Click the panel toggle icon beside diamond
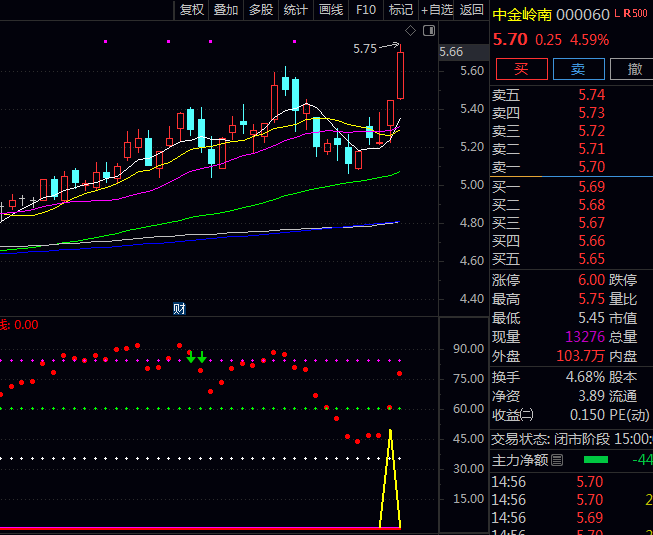The image size is (653, 535). click(429, 31)
